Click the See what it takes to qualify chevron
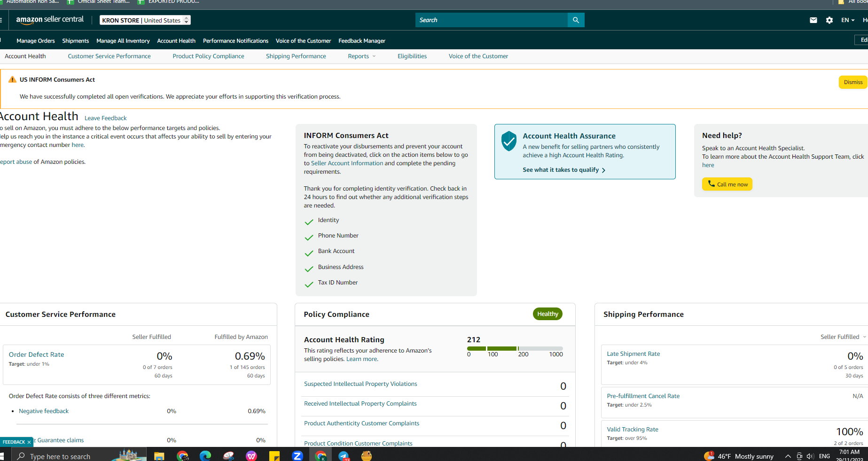Image resolution: width=868 pixels, height=461 pixels. 603,170
